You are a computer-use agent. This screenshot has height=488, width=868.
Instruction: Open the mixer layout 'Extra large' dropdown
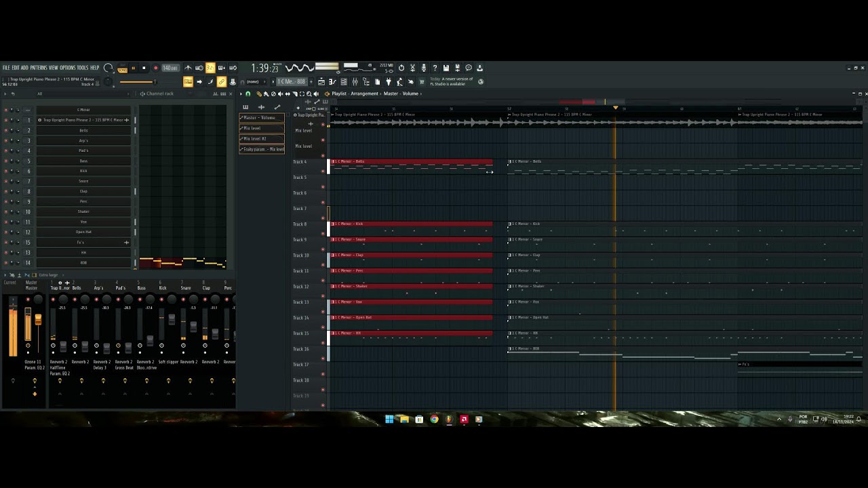coord(48,275)
